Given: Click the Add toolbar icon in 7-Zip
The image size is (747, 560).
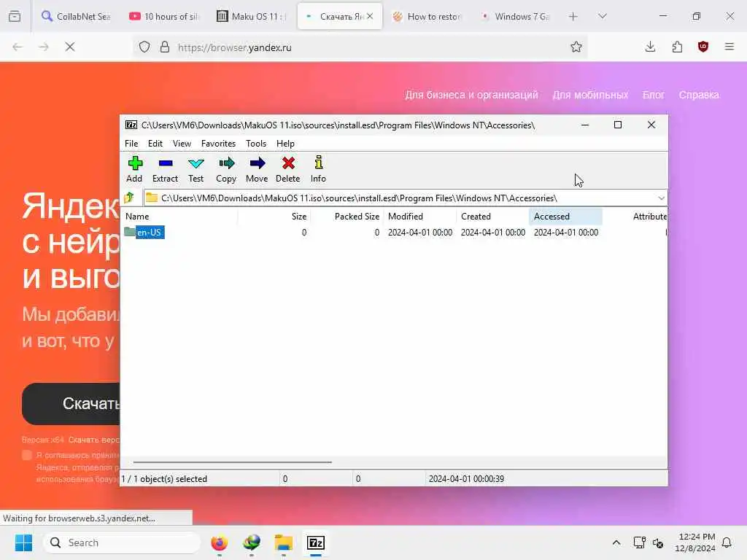Looking at the screenshot, I should click(x=135, y=169).
